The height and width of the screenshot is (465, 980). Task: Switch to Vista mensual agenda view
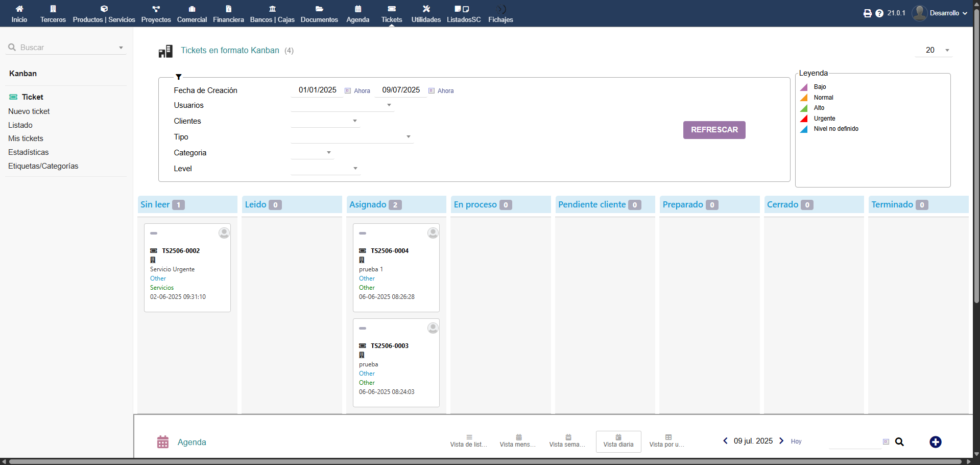point(518,441)
